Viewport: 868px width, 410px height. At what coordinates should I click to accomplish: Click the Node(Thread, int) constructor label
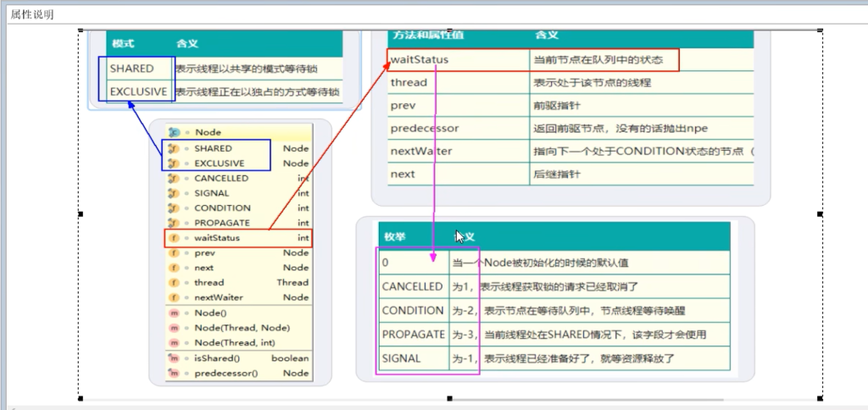235,343
